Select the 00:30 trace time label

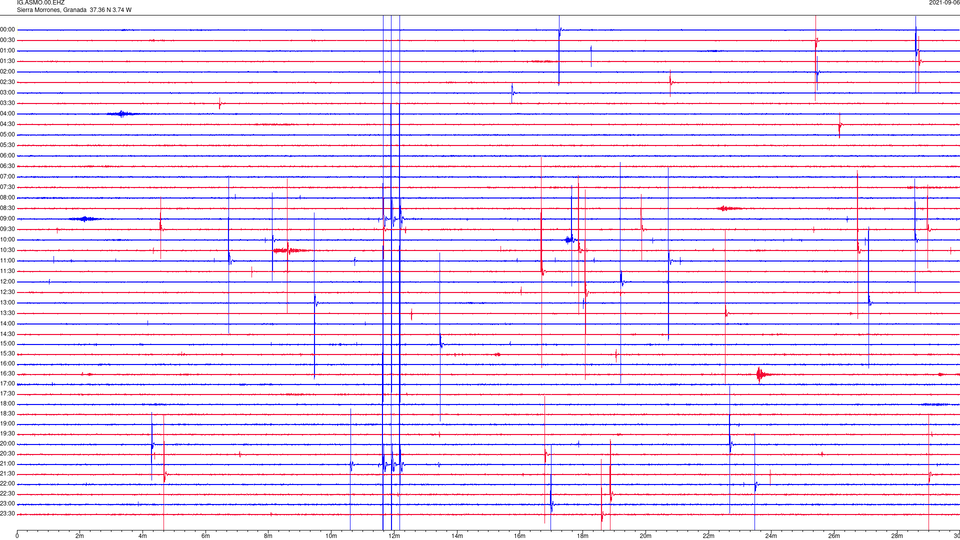coord(8,40)
